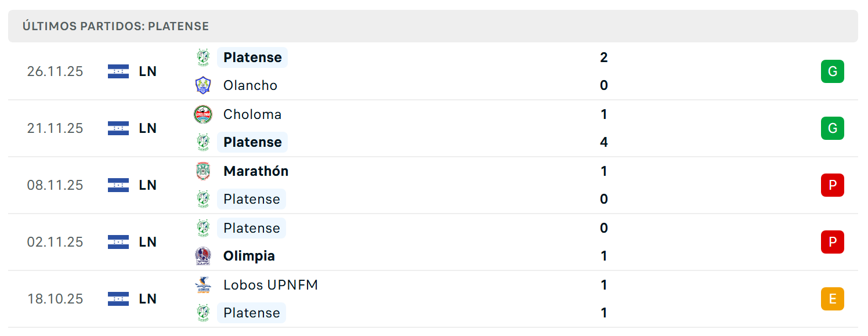The height and width of the screenshot is (336, 868).
Task: Click the red P badge for 02.11.25
Action: (832, 242)
